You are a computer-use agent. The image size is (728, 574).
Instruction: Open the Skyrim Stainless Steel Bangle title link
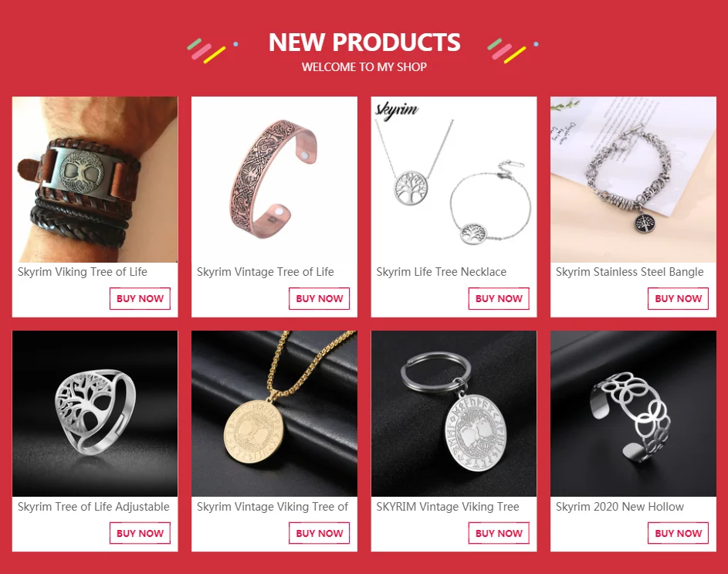pyautogui.click(x=630, y=272)
